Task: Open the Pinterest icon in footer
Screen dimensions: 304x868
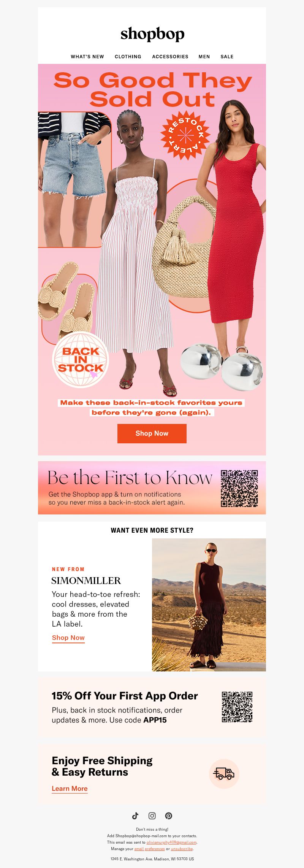Action: [169, 816]
